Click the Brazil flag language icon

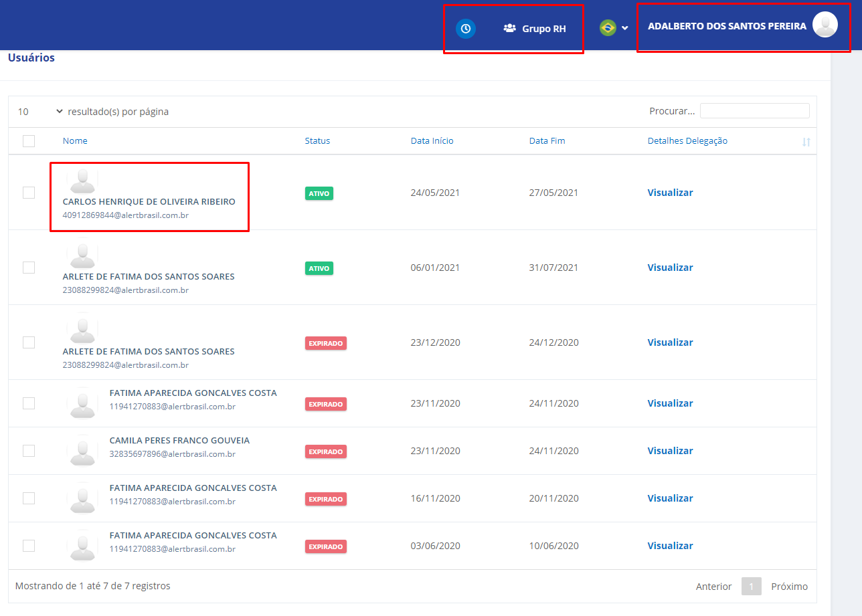pyautogui.click(x=608, y=27)
